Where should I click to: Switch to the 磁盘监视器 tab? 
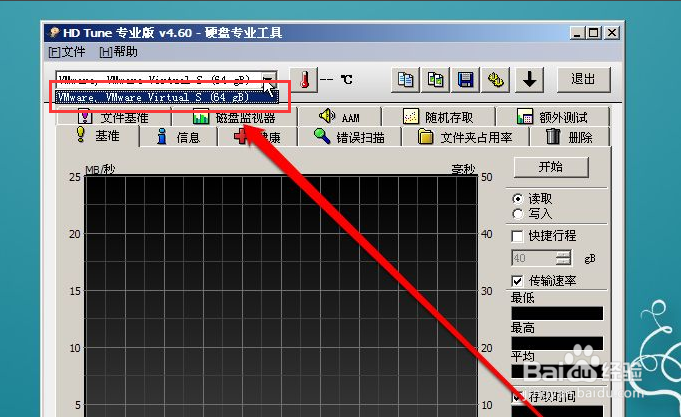[235, 117]
